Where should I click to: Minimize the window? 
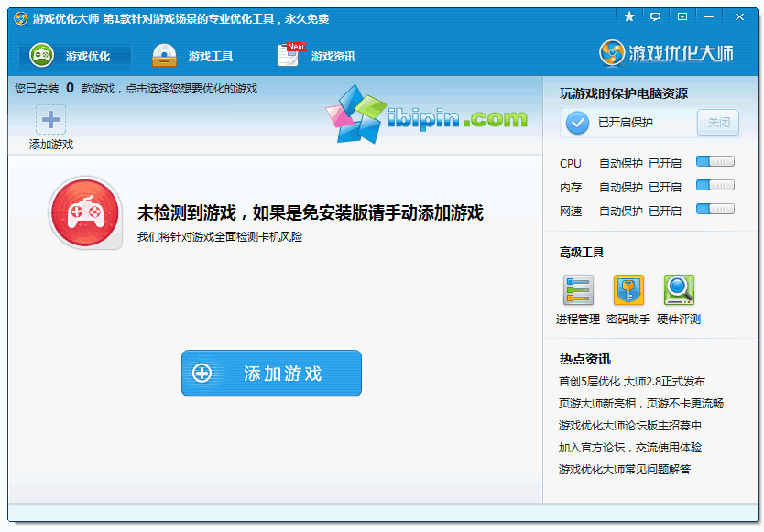point(709,17)
